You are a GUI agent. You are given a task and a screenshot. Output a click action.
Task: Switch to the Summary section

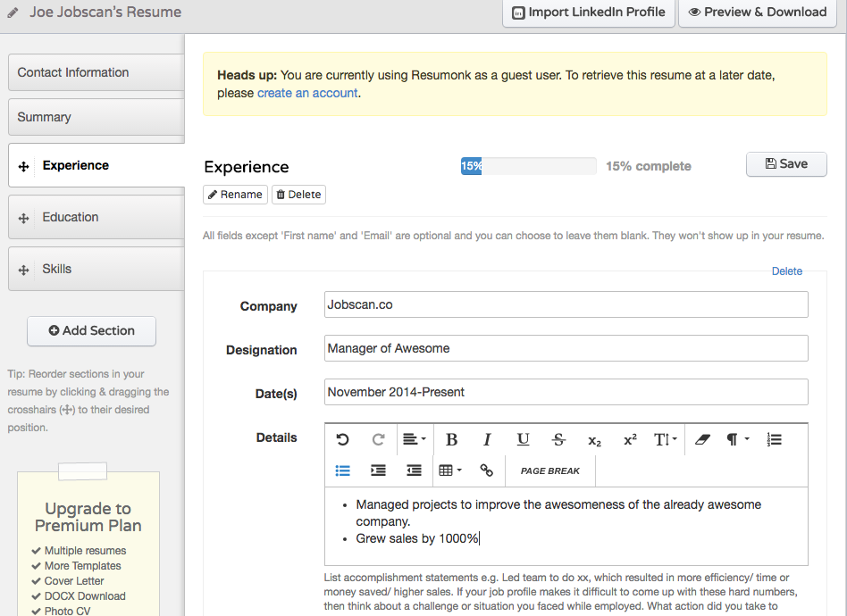96,117
